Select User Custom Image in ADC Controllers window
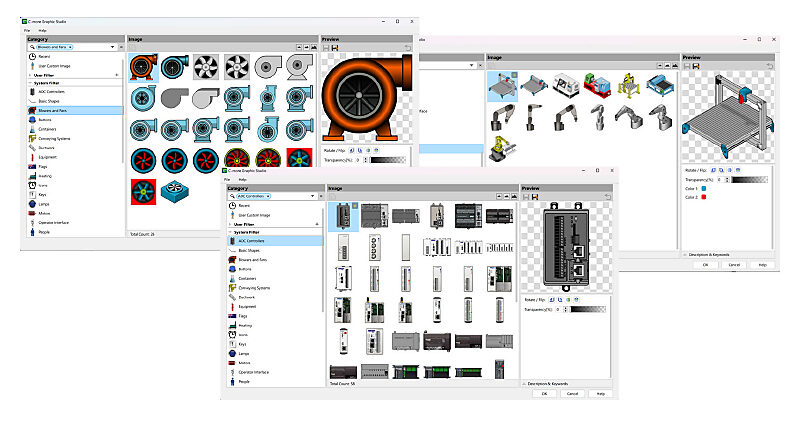This screenshot has height=427, width=800. 275,215
